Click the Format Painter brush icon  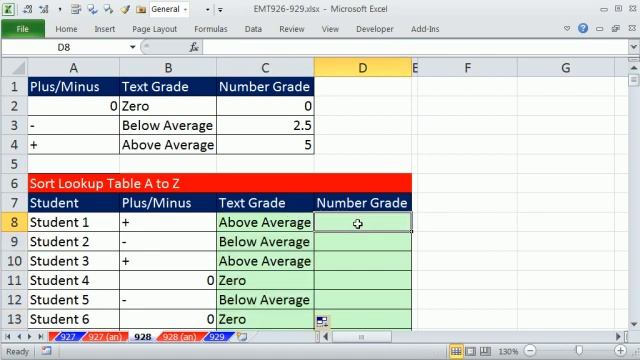point(125,9)
